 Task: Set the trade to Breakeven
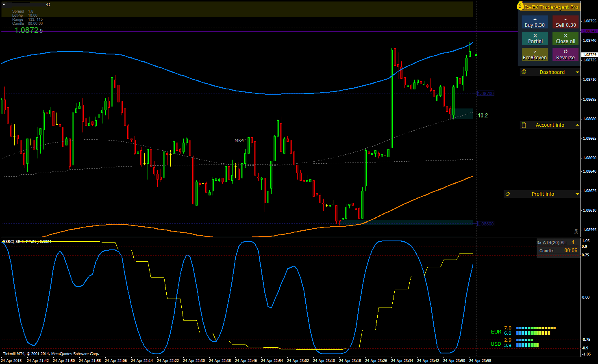click(x=535, y=54)
